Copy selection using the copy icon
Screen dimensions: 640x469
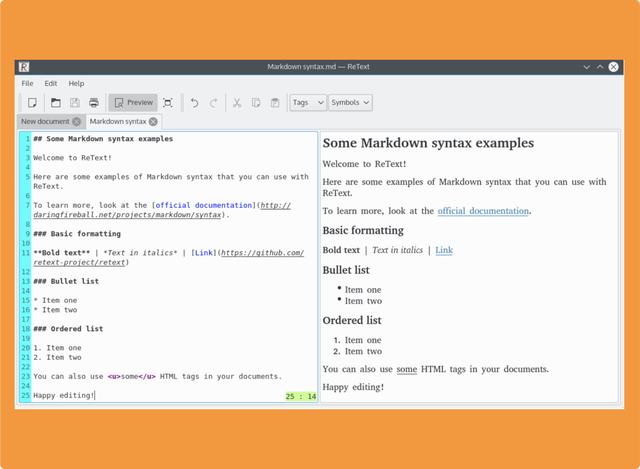click(256, 102)
